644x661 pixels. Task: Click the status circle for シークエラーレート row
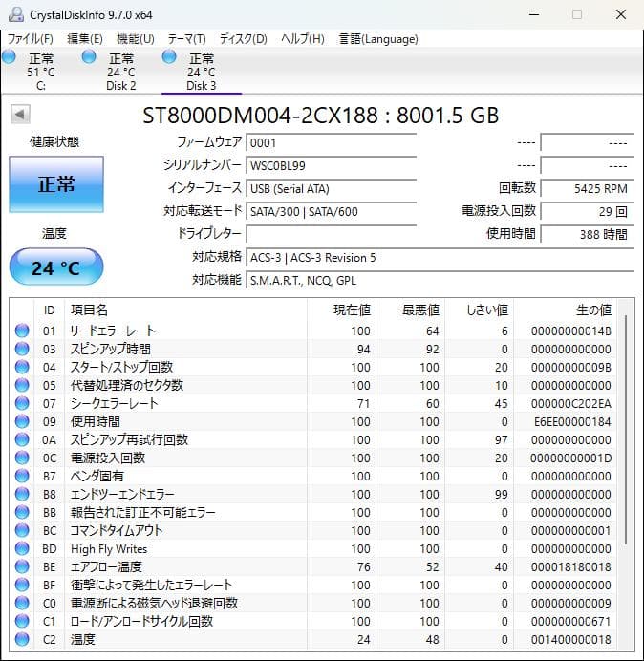coord(22,403)
